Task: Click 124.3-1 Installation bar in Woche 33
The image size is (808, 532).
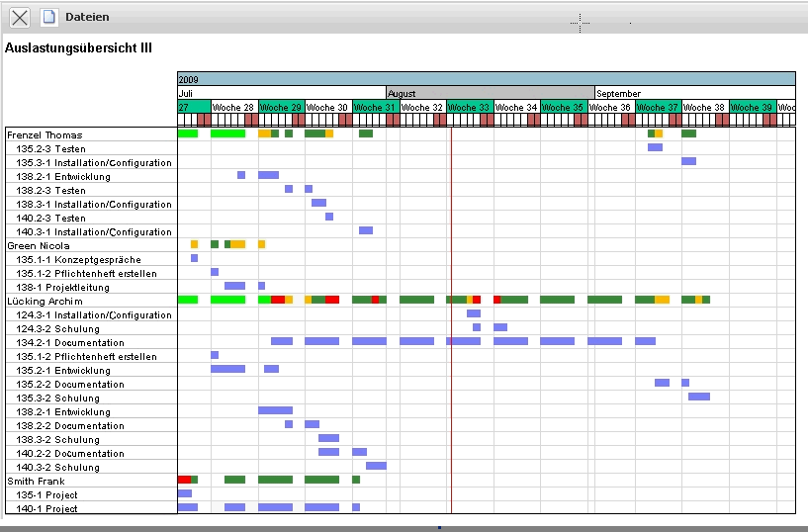Action: (x=474, y=313)
